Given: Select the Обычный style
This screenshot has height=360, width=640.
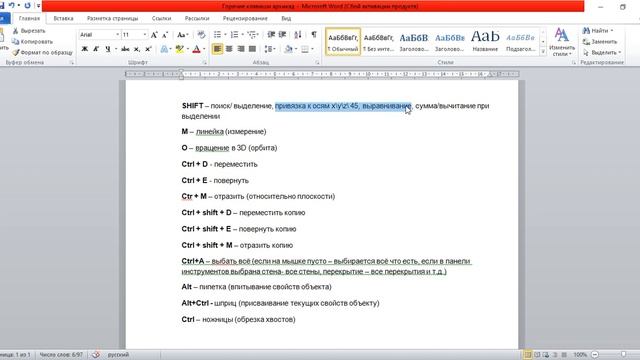Looking at the screenshot, I should [343, 42].
